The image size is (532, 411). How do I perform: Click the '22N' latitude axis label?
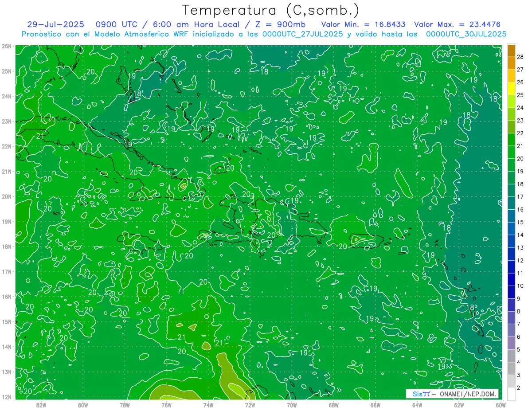tap(7, 146)
